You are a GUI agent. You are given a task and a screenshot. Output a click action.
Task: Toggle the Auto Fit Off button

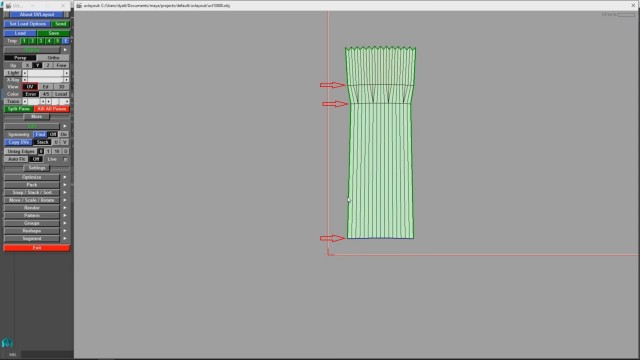tap(36, 159)
